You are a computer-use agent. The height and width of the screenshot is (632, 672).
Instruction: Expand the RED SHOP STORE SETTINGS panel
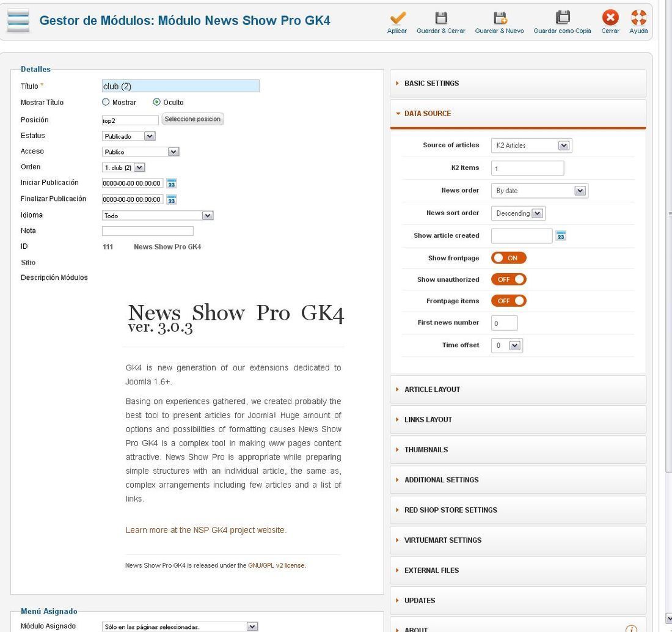coord(517,510)
